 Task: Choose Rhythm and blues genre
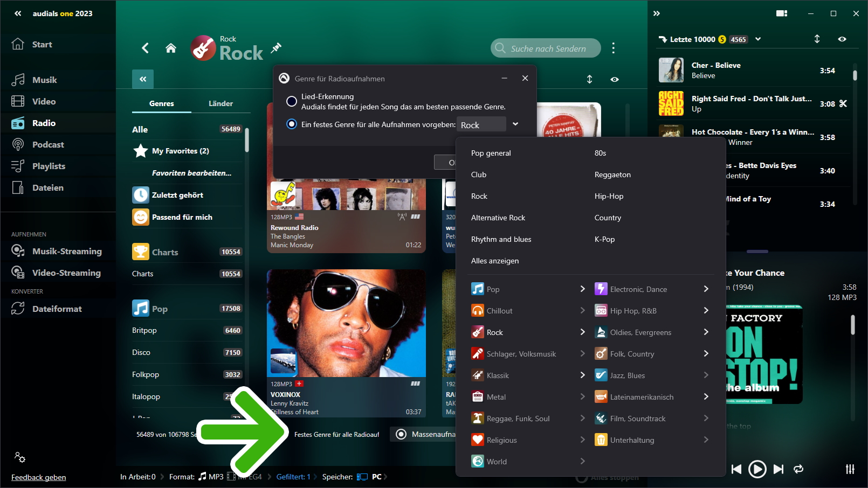[x=501, y=239]
